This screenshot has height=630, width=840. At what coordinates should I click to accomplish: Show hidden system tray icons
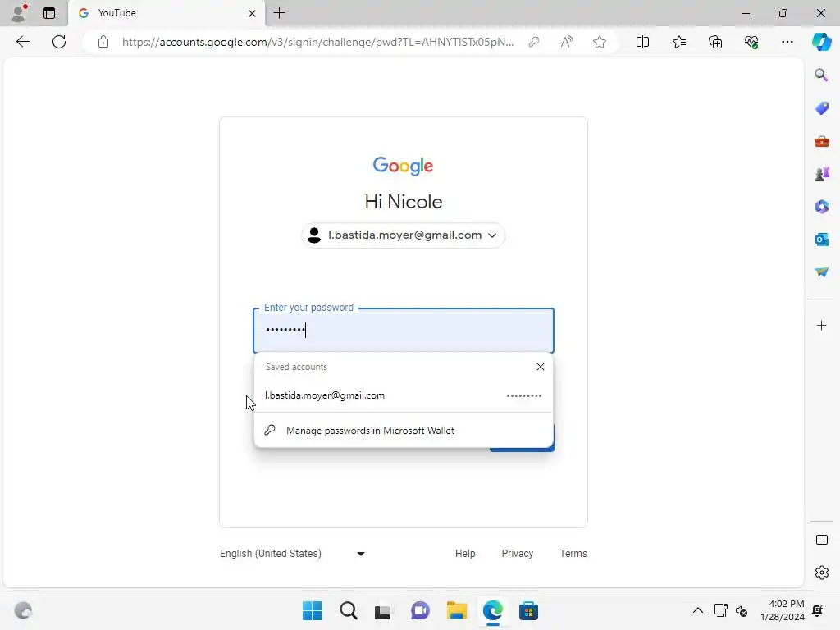click(x=697, y=610)
